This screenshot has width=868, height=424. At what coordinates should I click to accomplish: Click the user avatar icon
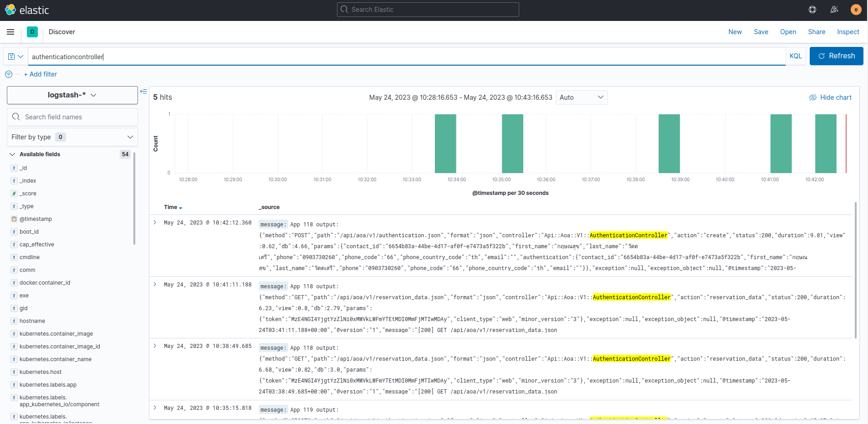(x=856, y=10)
